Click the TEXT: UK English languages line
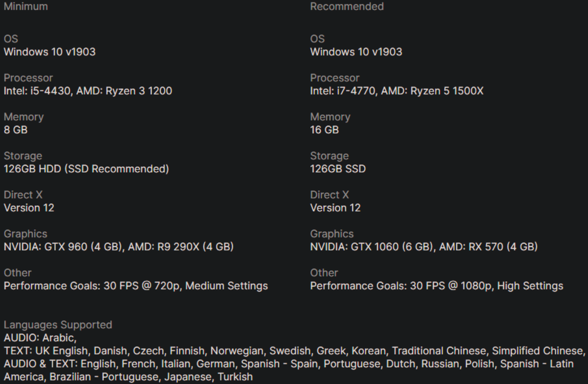Image resolution: width=588 pixels, height=384 pixels. (x=293, y=351)
